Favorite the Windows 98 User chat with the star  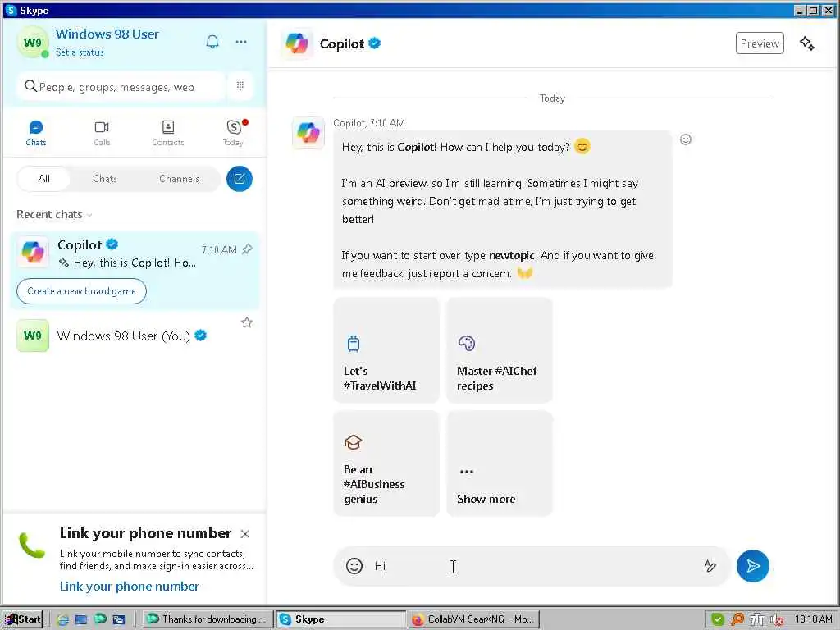(246, 322)
